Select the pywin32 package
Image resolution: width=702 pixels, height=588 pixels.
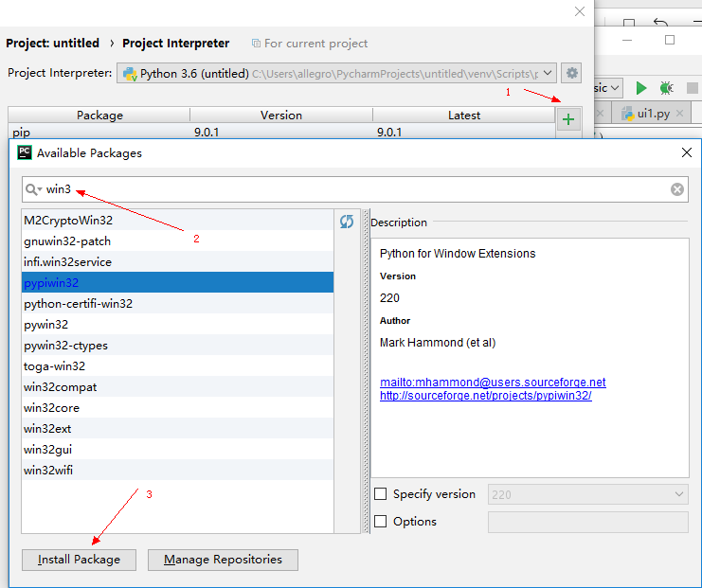[x=177, y=325]
